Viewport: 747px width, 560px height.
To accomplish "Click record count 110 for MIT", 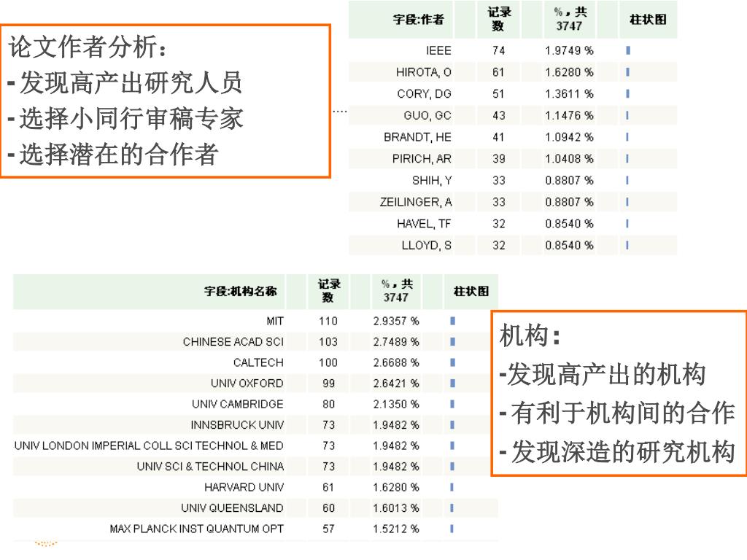I will 328,322.
